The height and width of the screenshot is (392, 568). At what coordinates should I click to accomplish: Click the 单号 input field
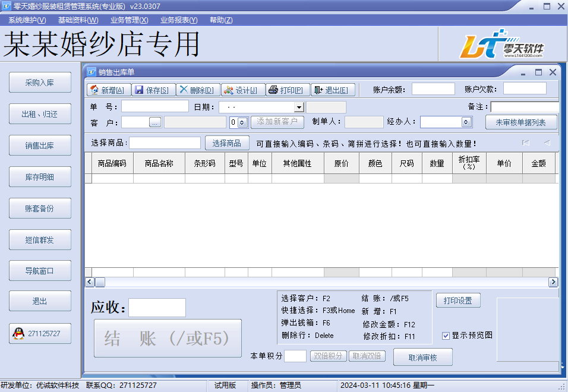tap(155, 106)
